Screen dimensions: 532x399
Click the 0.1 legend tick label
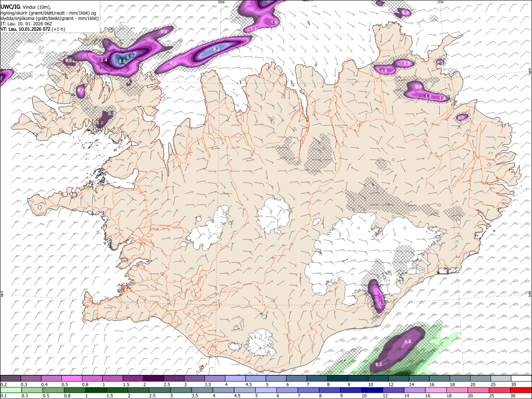pos(3,396)
